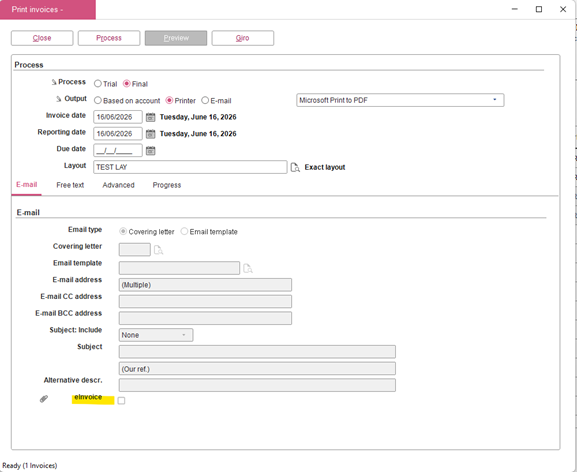Select Email template email type
The width and height of the screenshot is (577, 472).
coord(184,231)
